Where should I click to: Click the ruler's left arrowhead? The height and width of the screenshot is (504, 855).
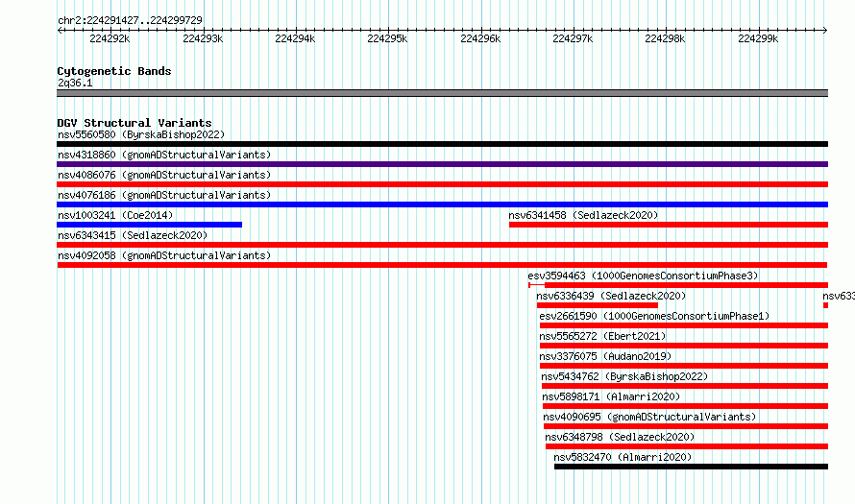60,31
